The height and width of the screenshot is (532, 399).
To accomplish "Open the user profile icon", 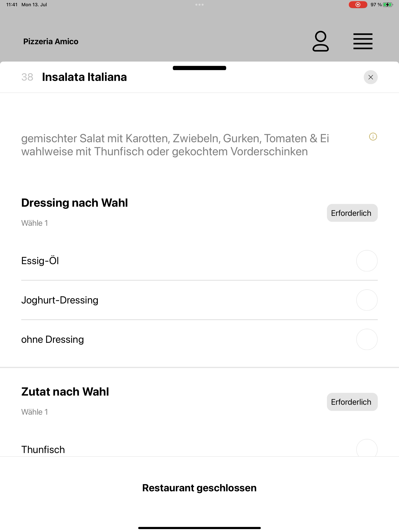I will [320, 41].
